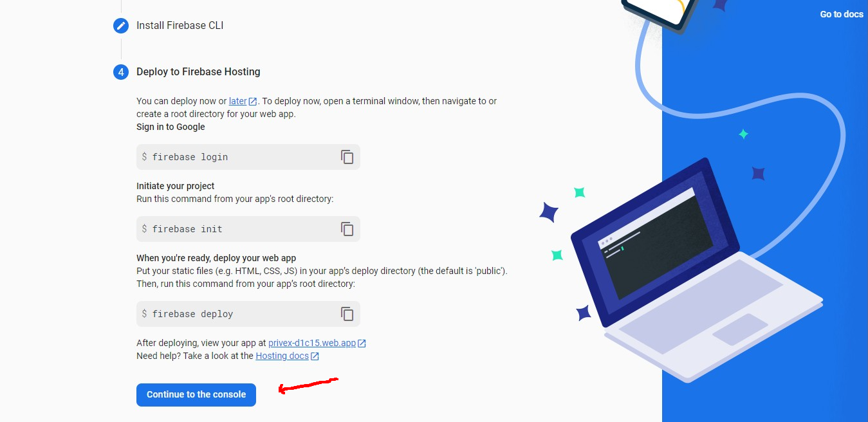The image size is (868, 422).
Task: Copy the firebase deploy command
Action: click(347, 314)
